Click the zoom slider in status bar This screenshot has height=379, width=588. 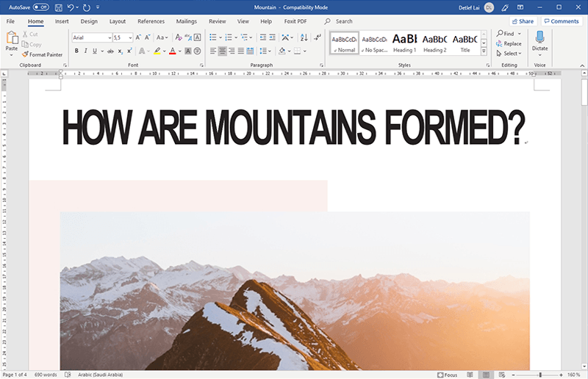tap(540, 375)
